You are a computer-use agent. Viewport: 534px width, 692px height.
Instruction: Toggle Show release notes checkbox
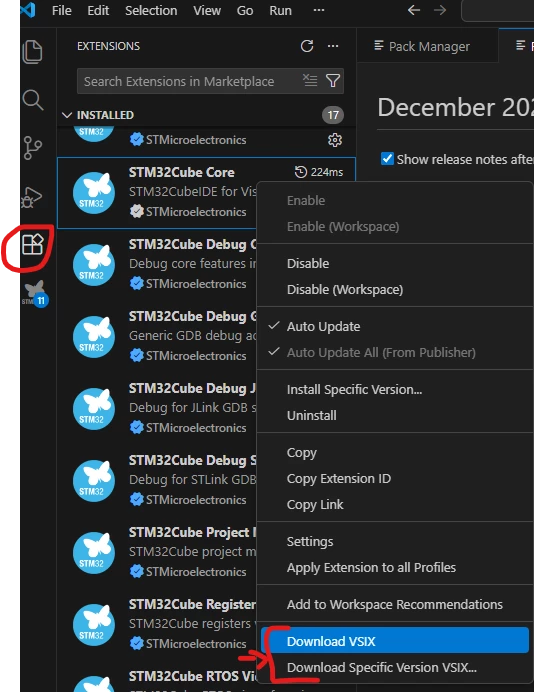point(387,158)
